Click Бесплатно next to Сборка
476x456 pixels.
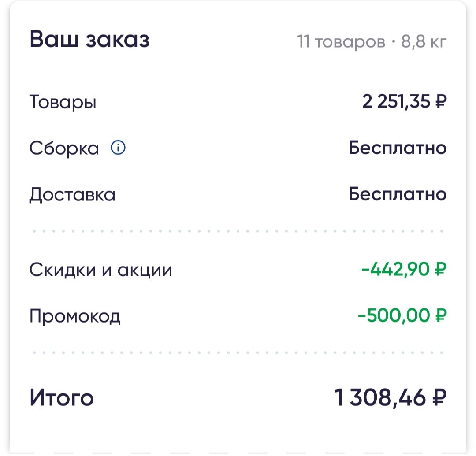coord(397,148)
